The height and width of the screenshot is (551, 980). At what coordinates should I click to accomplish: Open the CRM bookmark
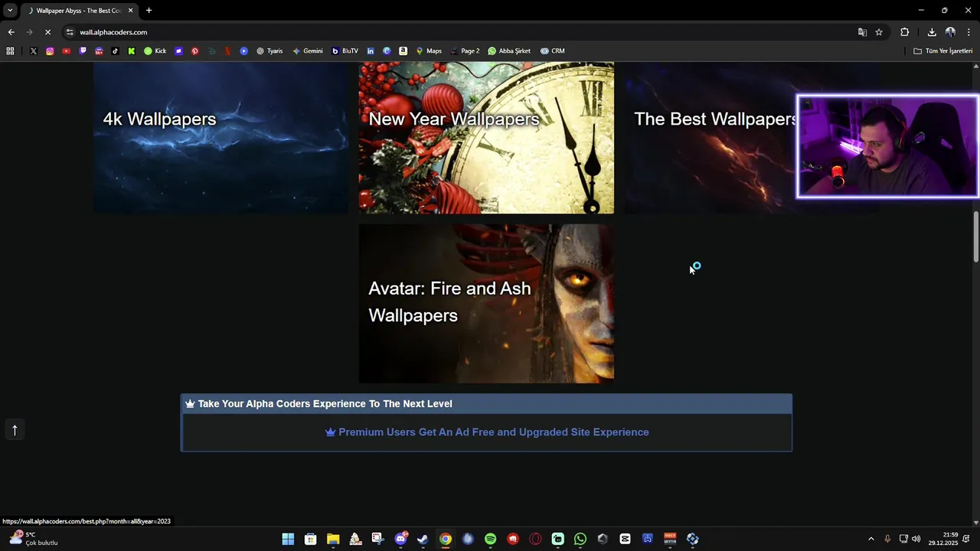pyautogui.click(x=552, y=51)
